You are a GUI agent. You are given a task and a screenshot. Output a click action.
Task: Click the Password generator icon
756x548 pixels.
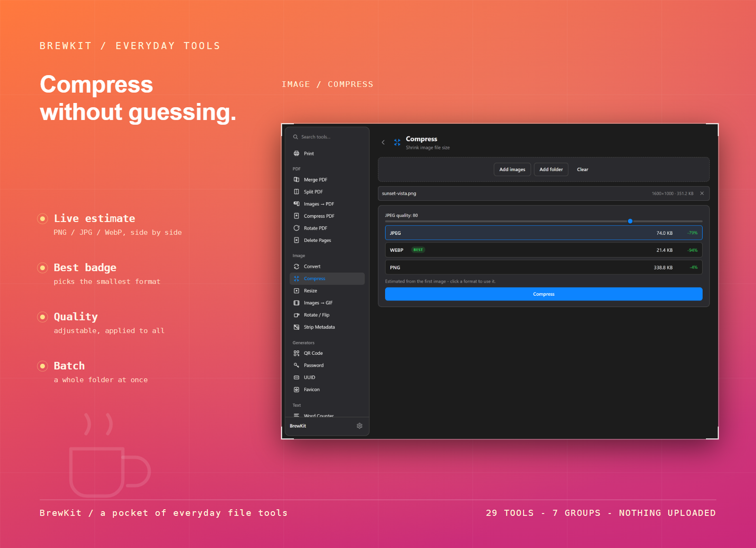[296, 365]
